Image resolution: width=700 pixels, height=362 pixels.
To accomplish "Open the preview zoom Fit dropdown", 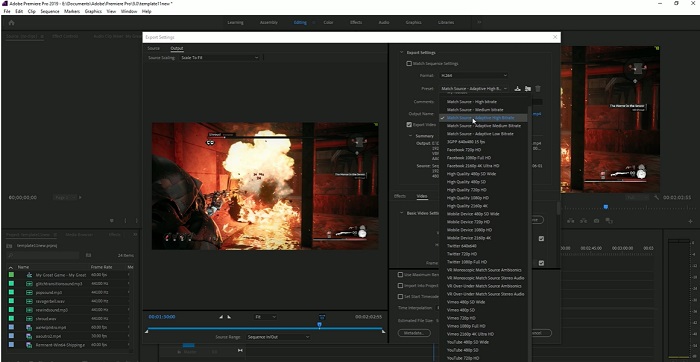I will tap(265, 317).
